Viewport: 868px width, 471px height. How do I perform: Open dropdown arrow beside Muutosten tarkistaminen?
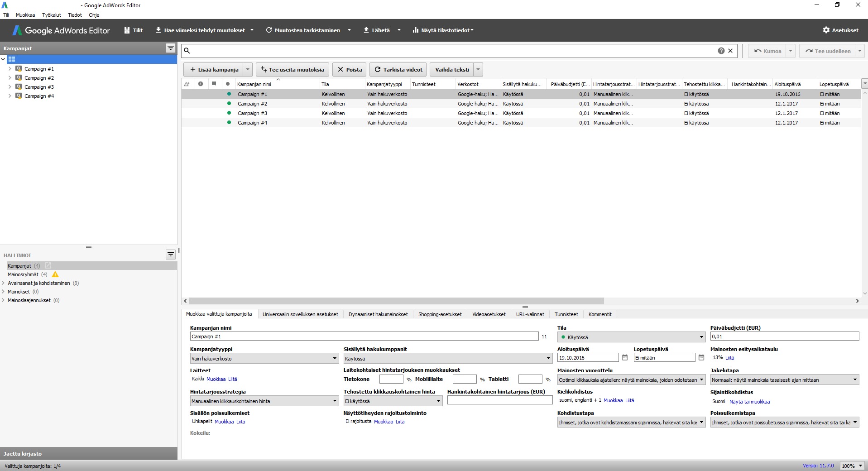point(349,30)
